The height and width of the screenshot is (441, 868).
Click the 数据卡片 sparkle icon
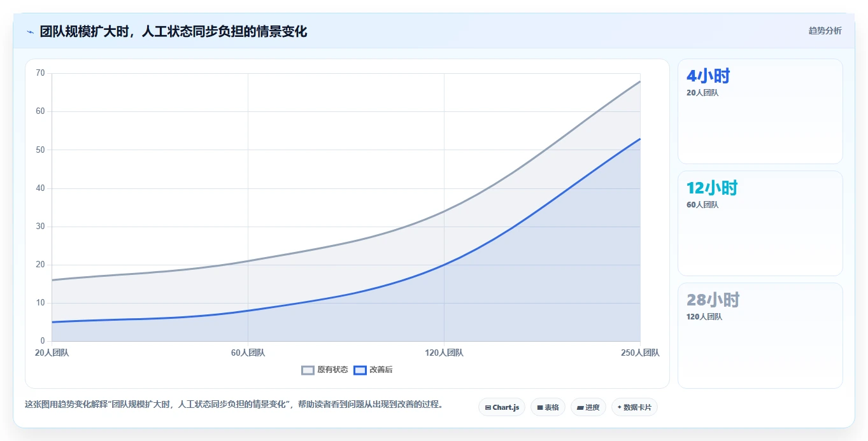(620, 407)
